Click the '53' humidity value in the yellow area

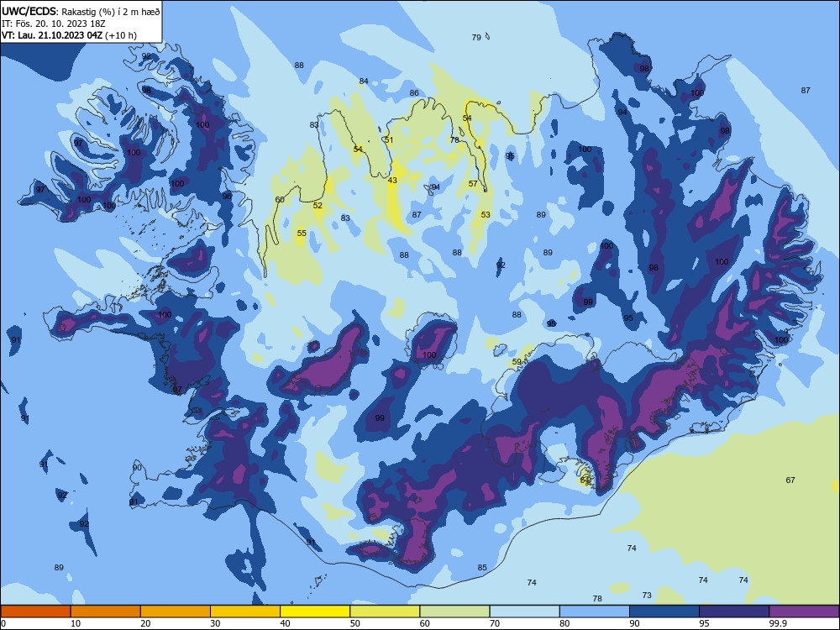click(x=486, y=214)
